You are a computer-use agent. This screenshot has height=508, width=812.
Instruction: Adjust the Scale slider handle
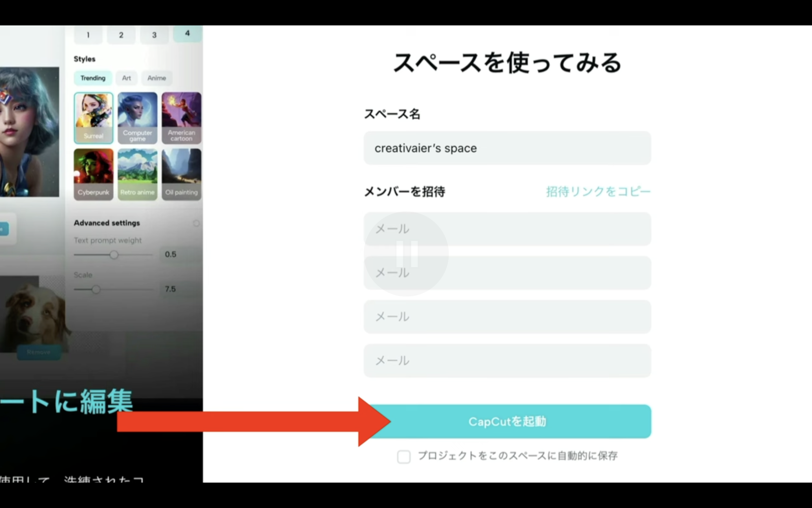click(x=96, y=289)
